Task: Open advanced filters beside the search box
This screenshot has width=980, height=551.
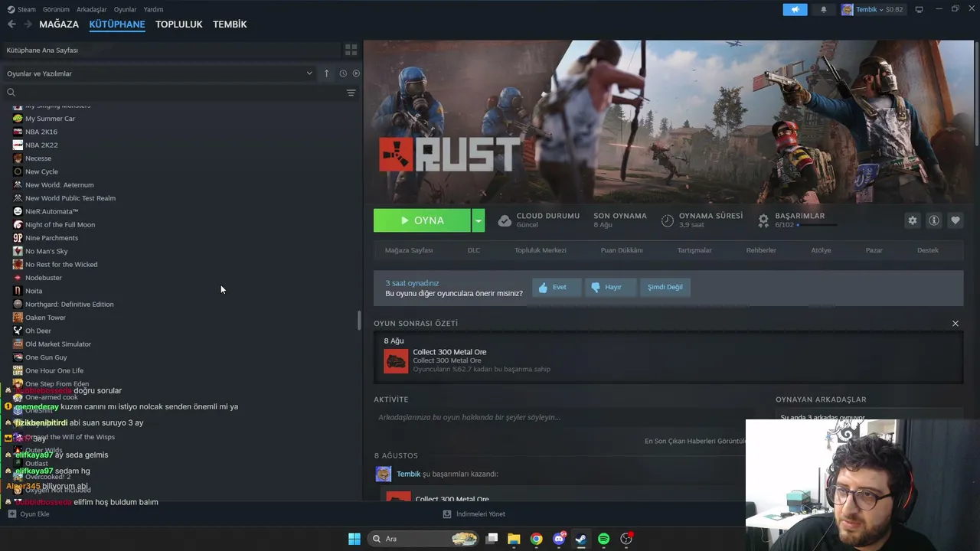Action: pos(351,93)
